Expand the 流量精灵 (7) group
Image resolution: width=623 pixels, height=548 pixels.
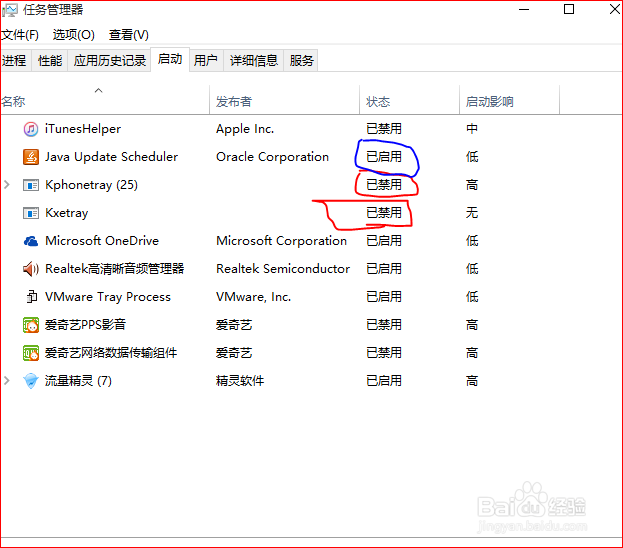(x=7, y=381)
